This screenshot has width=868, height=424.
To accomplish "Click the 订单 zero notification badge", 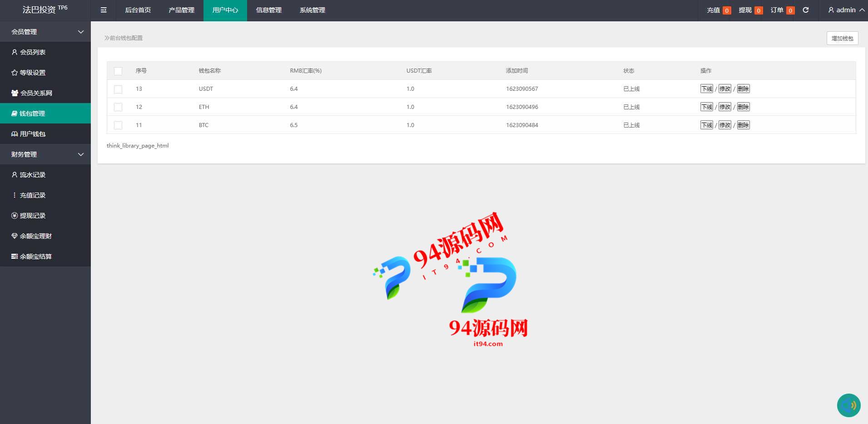I will 790,10.
